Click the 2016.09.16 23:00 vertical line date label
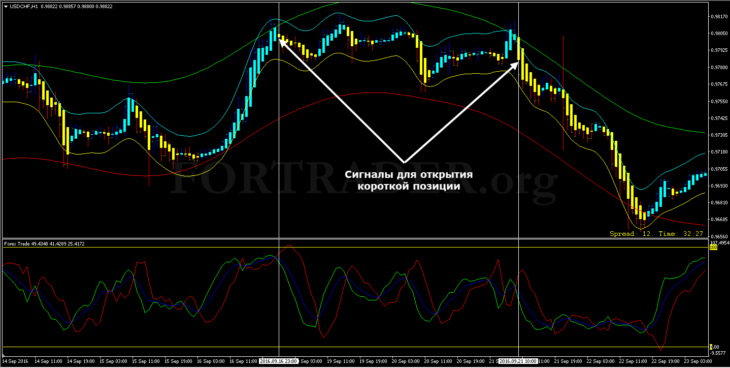 tap(278, 361)
